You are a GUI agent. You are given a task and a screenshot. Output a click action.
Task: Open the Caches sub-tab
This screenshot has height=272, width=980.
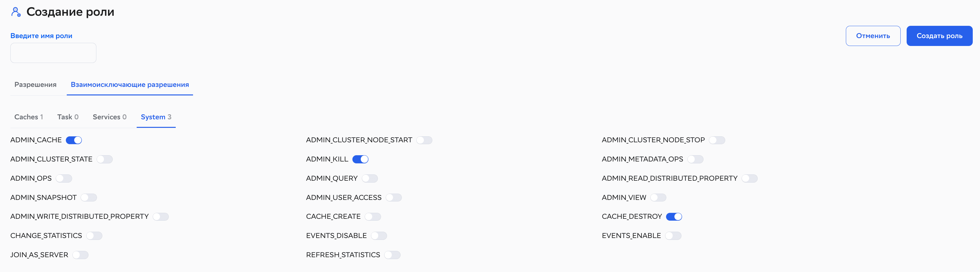point(29,117)
